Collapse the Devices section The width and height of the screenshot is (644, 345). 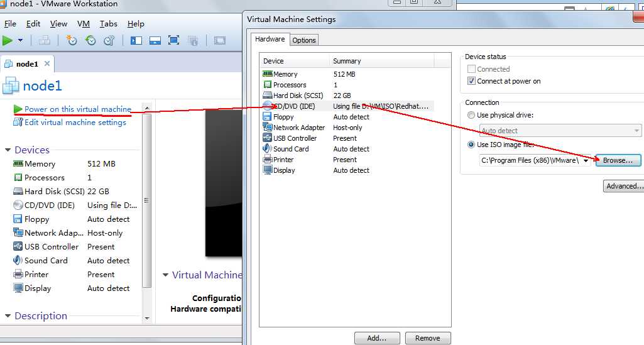8,150
